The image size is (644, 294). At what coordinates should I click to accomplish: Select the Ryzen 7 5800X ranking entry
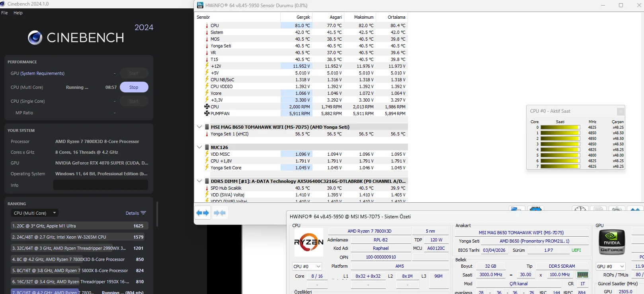80,270
